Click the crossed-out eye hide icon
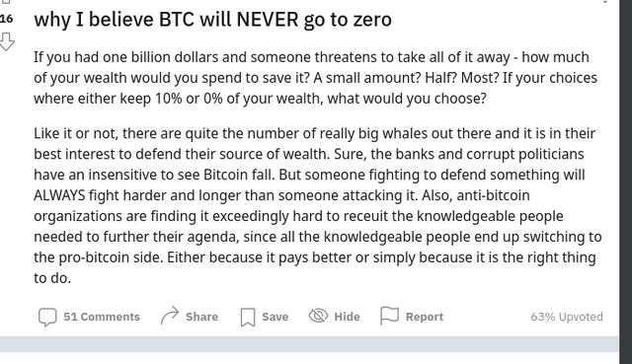Screen dimensions: 632x364 (318, 316)
